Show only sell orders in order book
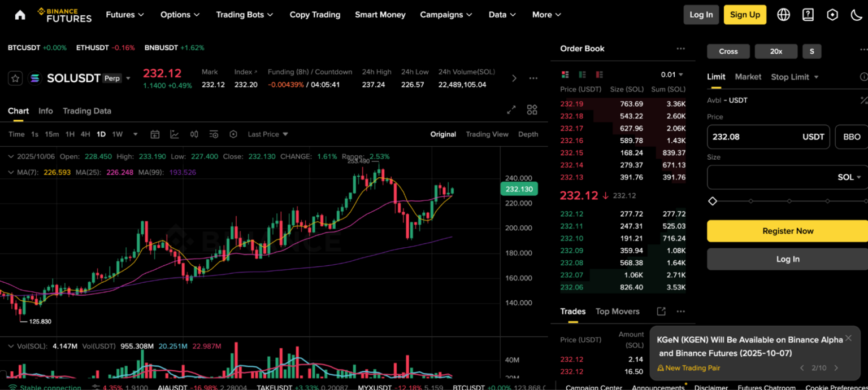This screenshot has height=390, width=868. 599,75
